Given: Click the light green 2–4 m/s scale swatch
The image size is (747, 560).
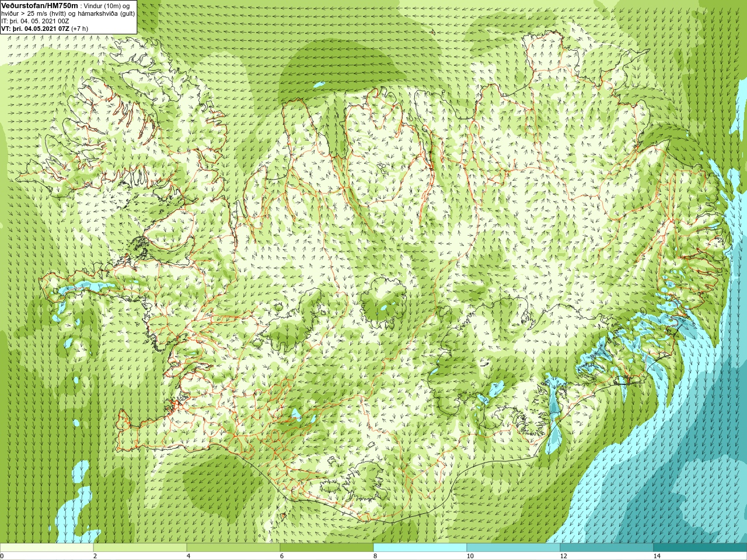Looking at the screenshot, I should click(140, 548).
